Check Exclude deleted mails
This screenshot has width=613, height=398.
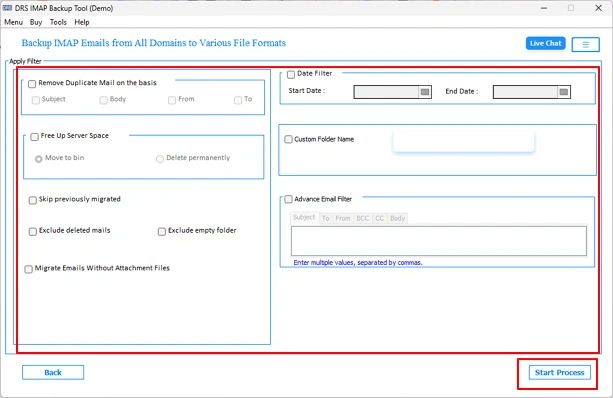[33, 231]
